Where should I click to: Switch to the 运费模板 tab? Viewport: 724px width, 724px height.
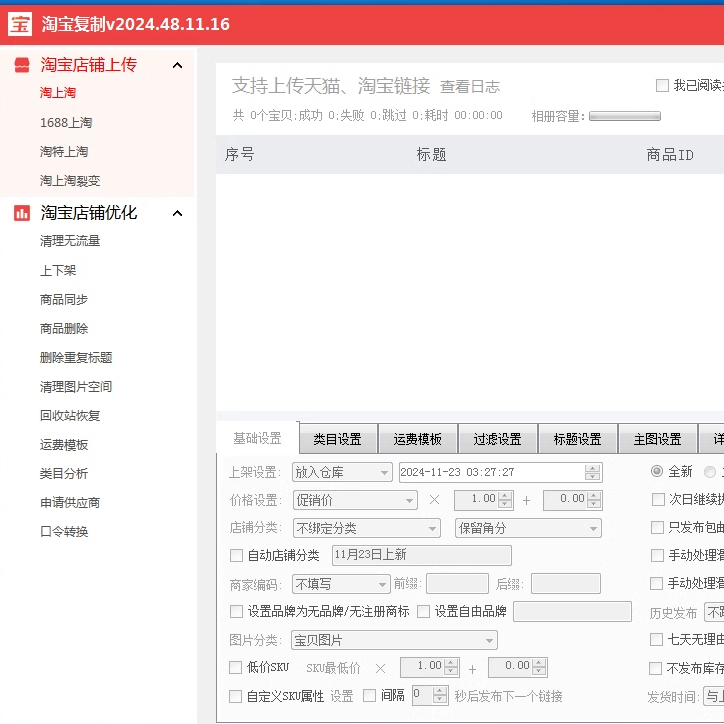point(417,439)
